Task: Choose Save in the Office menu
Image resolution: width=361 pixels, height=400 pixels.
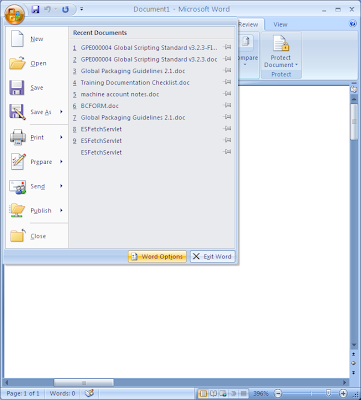Action: coord(37,88)
